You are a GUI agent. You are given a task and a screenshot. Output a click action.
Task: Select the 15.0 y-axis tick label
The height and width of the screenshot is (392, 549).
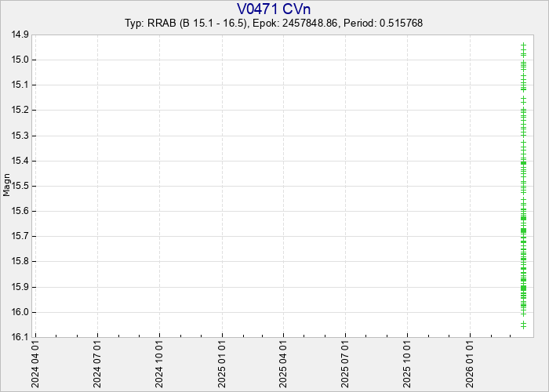point(20,60)
